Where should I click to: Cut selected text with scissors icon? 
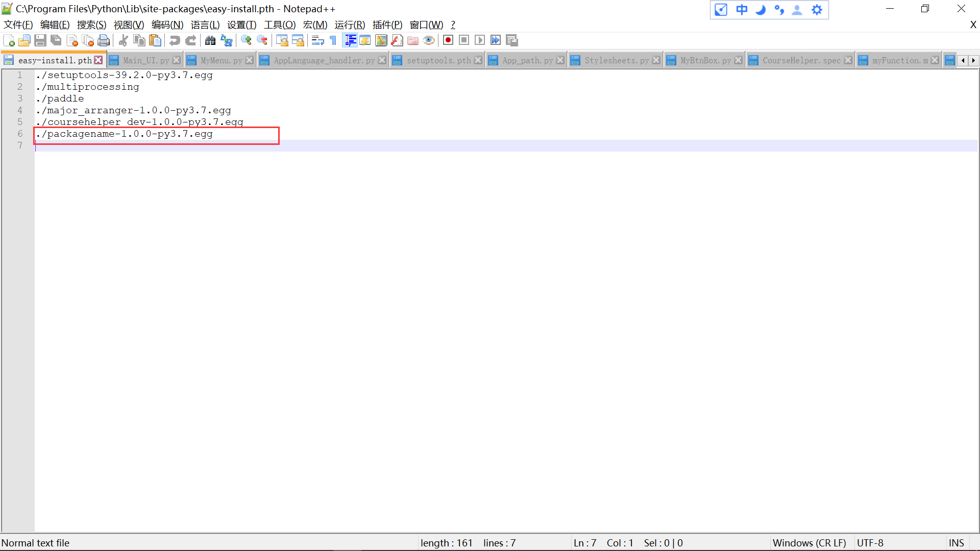point(123,40)
